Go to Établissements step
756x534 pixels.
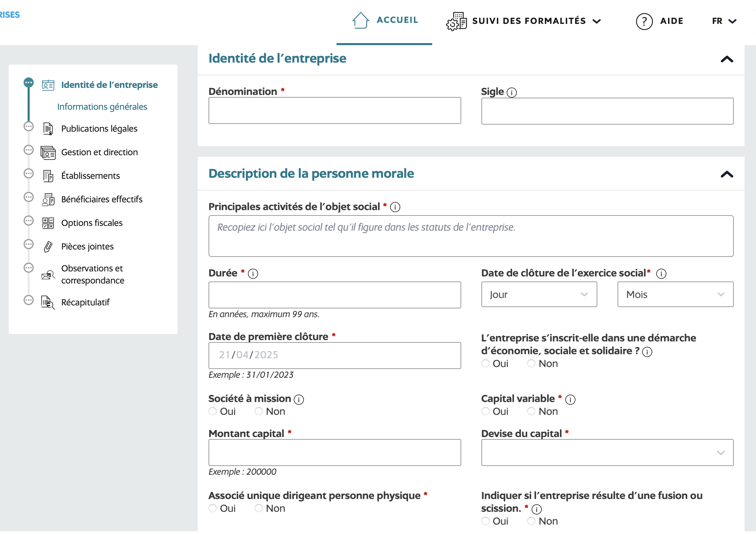[x=91, y=176]
